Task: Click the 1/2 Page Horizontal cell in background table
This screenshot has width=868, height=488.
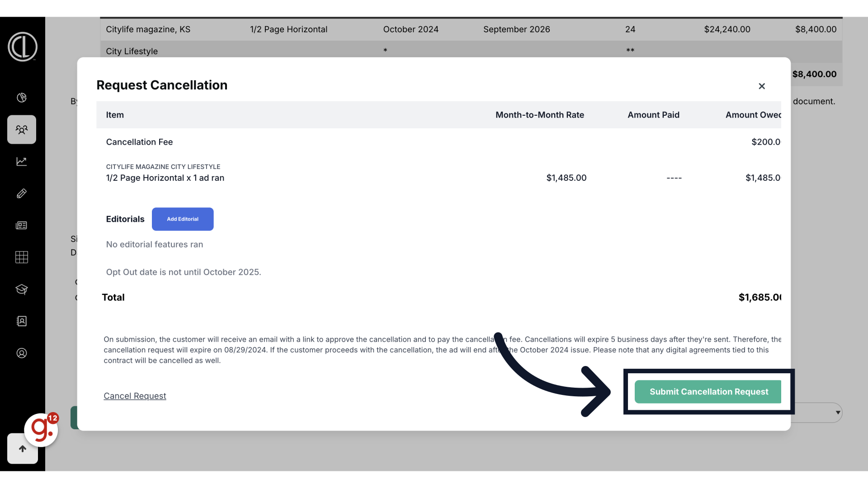Action: pos(288,29)
